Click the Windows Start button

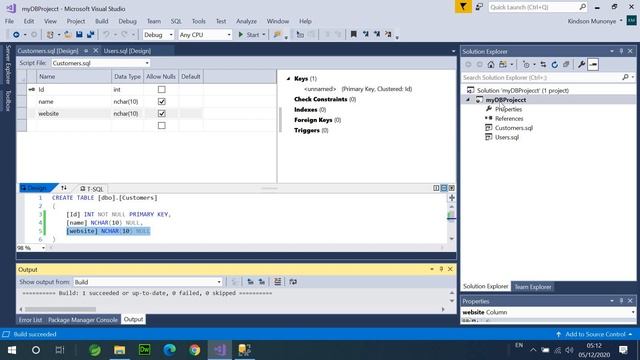coord(12,350)
